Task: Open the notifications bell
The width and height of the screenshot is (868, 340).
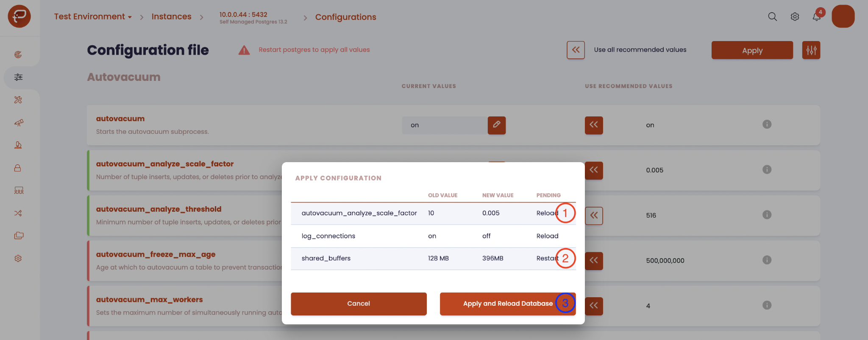Action: (x=817, y=17)
